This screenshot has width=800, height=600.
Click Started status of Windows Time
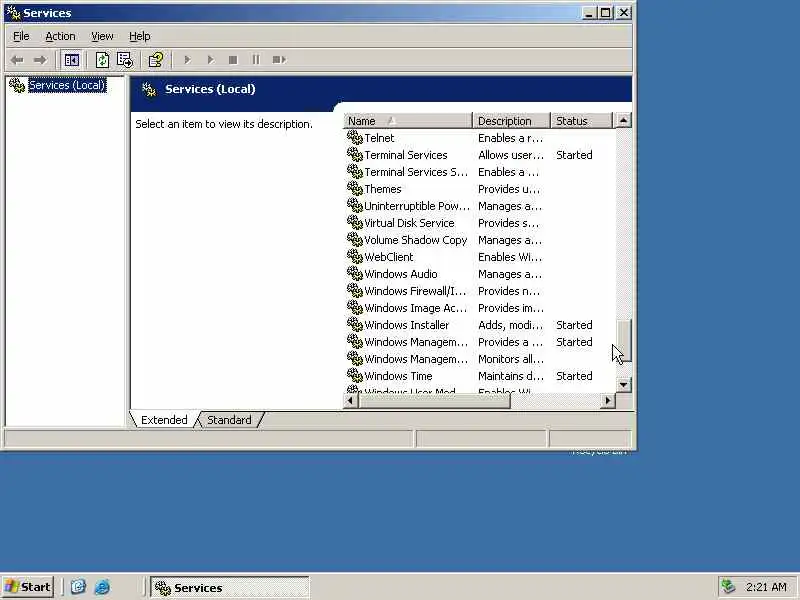(x=574, y=376)
